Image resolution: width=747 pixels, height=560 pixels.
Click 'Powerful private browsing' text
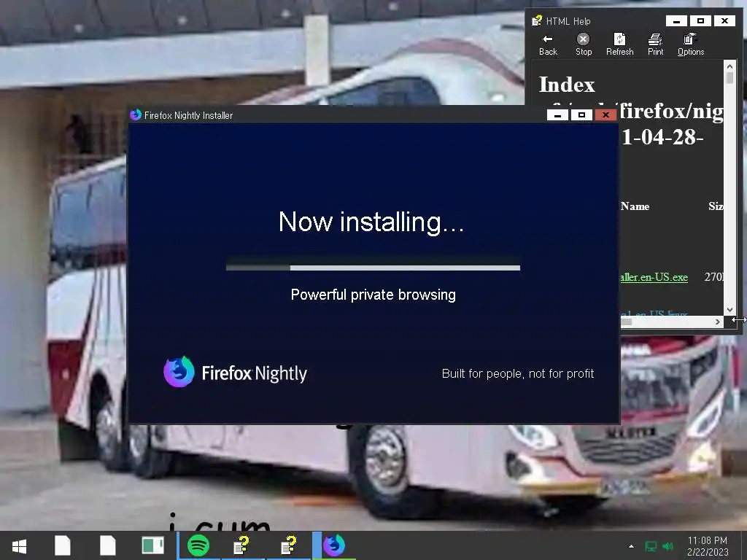(373, 295)
